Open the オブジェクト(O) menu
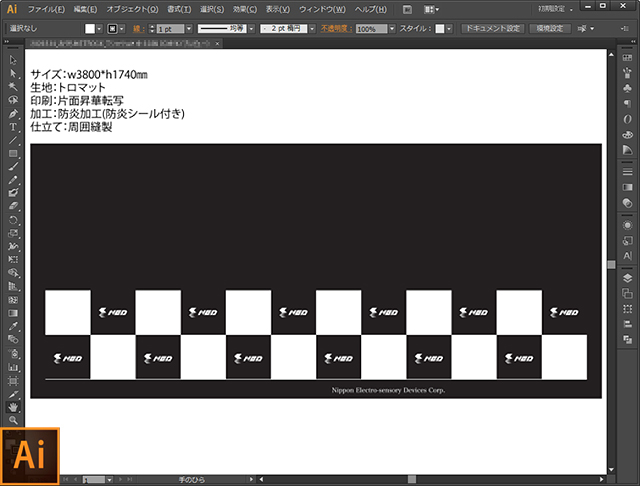Screen dimensions: 640x486 [132, 9]
